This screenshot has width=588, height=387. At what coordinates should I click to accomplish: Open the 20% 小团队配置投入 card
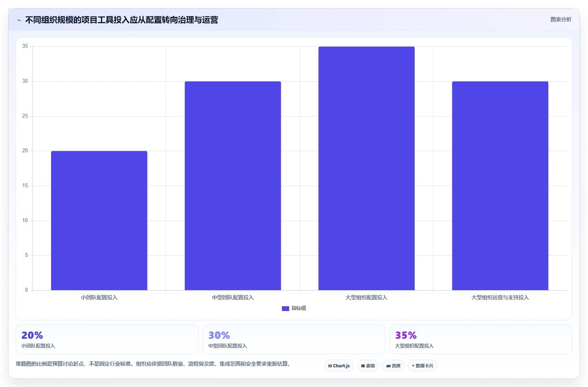click(107, 339)
